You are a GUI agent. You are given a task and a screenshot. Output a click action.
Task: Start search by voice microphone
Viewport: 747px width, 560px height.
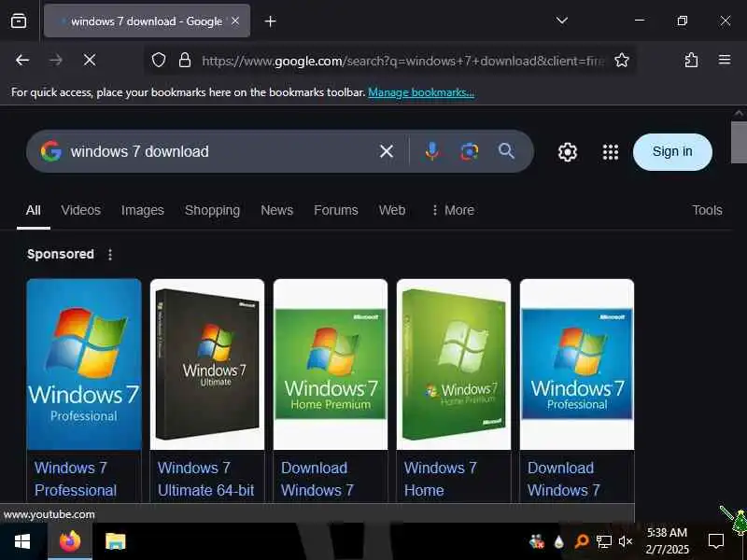pos(432,151)
